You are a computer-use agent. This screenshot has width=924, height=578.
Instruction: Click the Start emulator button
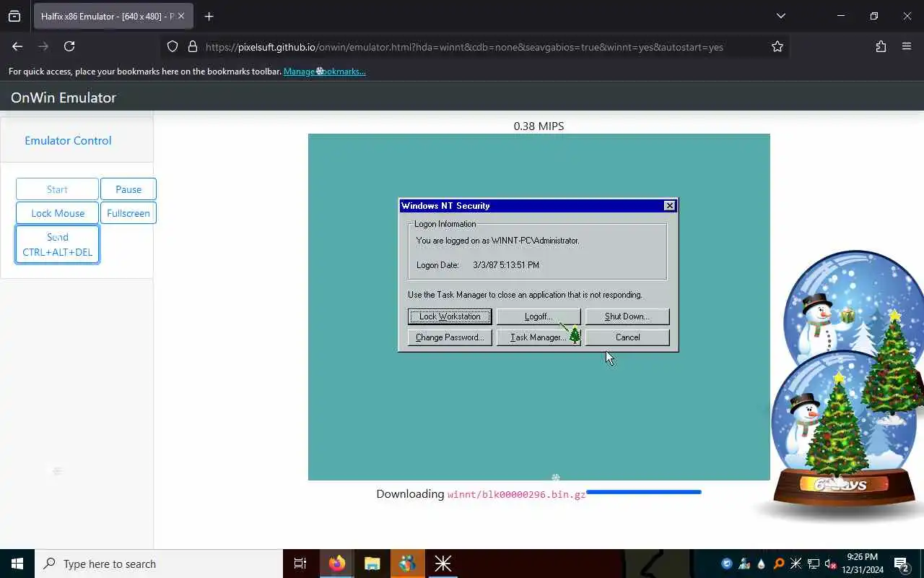pyautogui.click(x=57, y=189)
